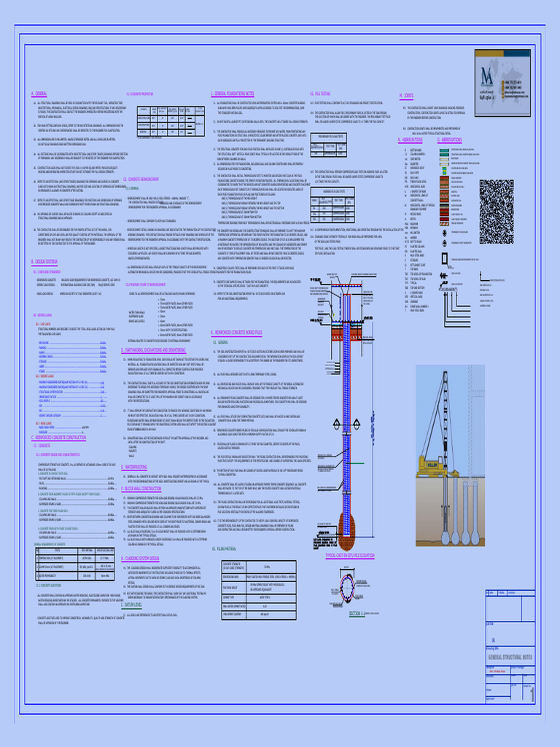Click the 'F. BLOCK WALL CONSTRUCTION' heading

[141, 488]
